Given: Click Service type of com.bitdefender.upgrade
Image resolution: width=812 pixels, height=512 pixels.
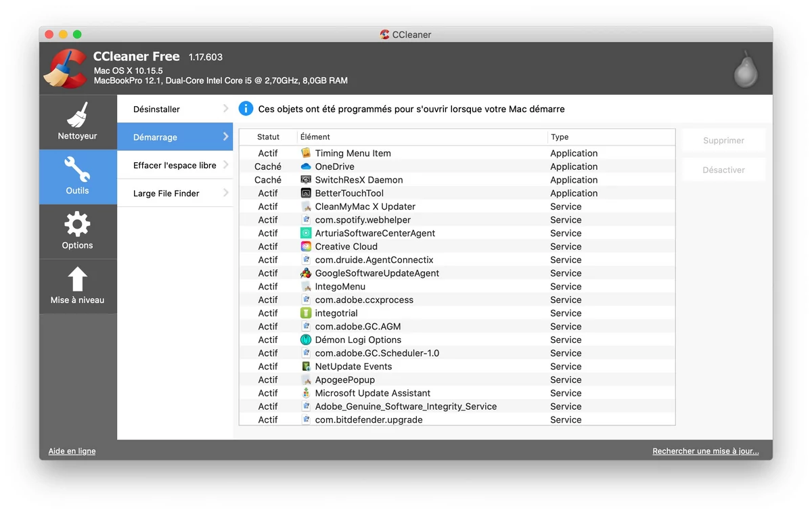Looking at the screenshot, I should [x=566, y=419].
